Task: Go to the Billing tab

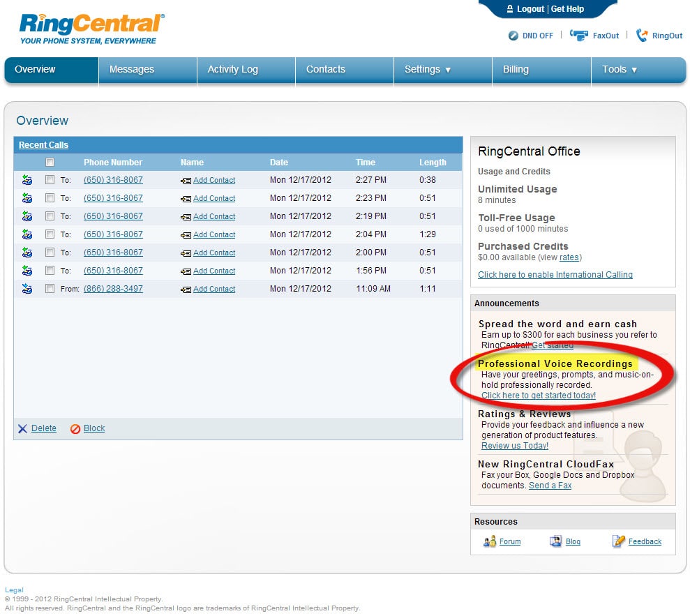Action: tap(516, 70)
